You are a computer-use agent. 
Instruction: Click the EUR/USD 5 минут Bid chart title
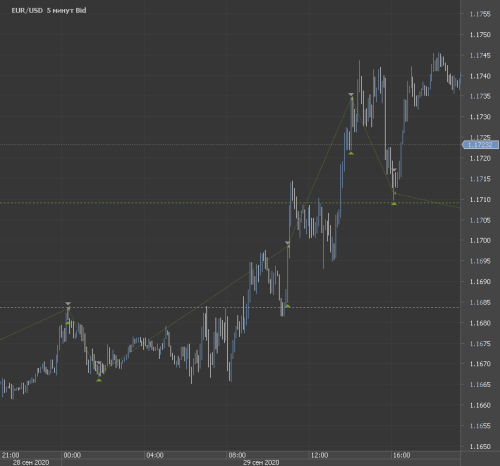pos(49,10)
